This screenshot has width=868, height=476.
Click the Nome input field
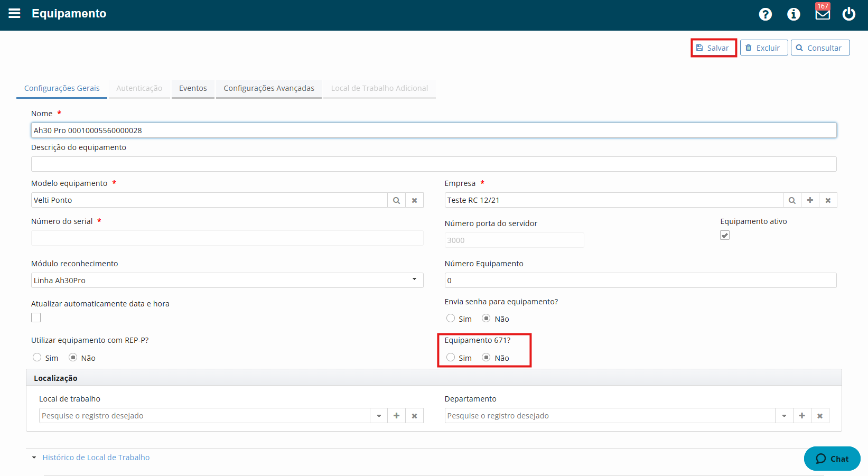[434, 130]
